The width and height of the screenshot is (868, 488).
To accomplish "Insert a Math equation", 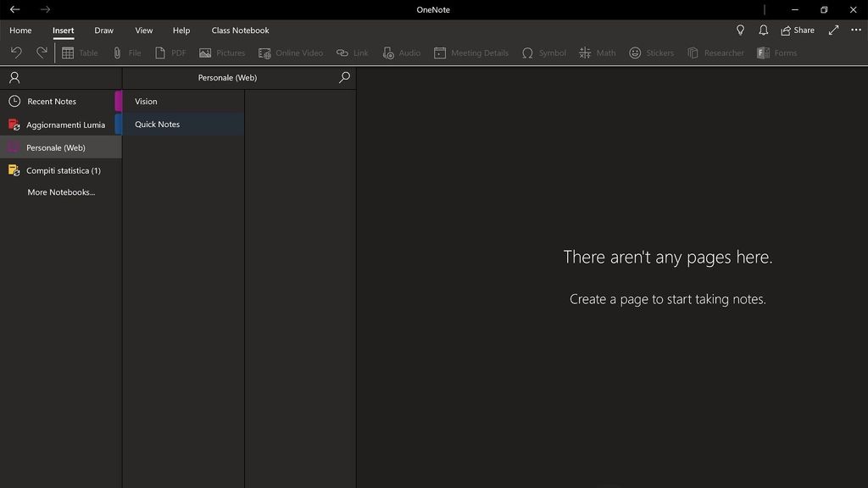I will (597, 52).
